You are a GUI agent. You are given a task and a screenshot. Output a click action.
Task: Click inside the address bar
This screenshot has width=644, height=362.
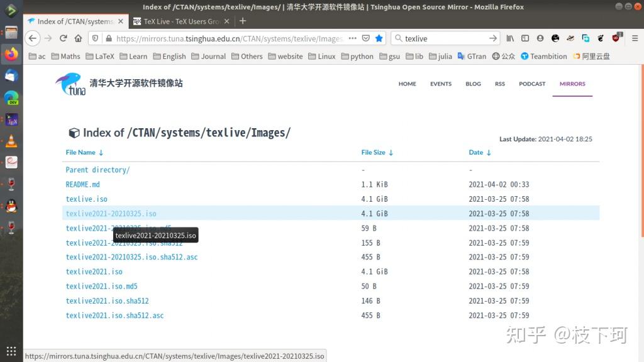pos(220,38)
